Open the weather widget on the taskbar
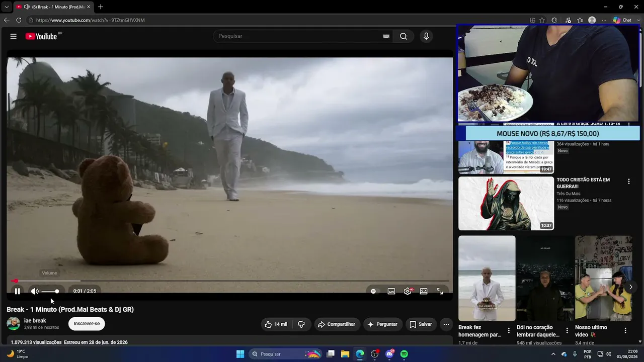644x362 pixels. coord(17,354)
